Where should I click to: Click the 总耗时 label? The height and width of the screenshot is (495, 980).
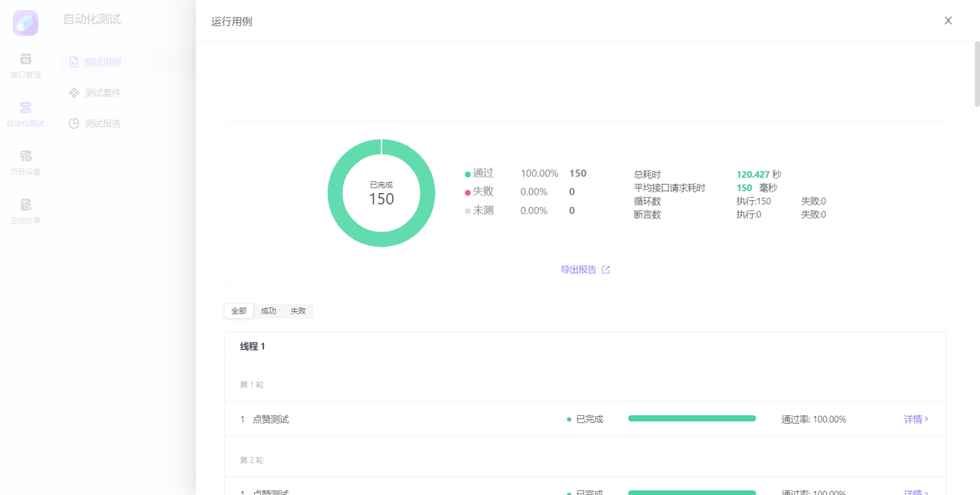[x=647, y=175]
